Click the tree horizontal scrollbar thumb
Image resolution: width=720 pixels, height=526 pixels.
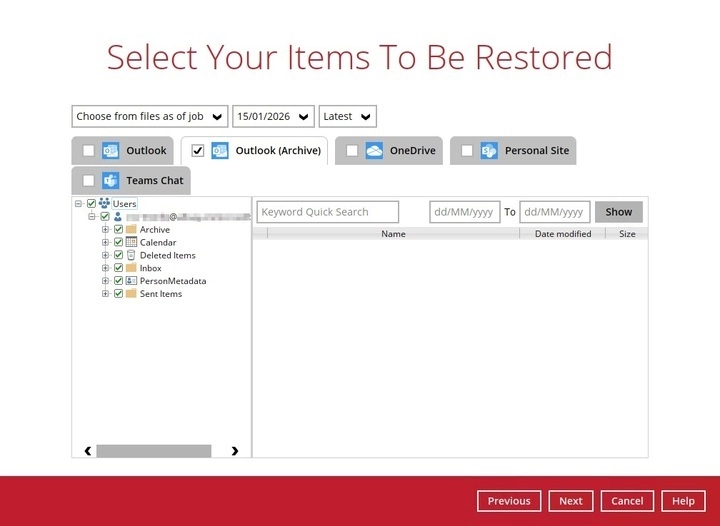[x=154, y=451]
